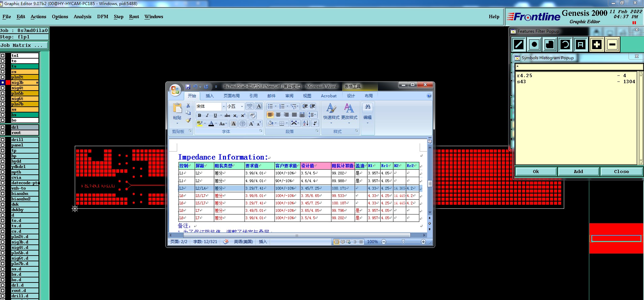Open the font size dropdown in Word
The width and height of the screenshot is (644, 300).
[x=242, y=106]
